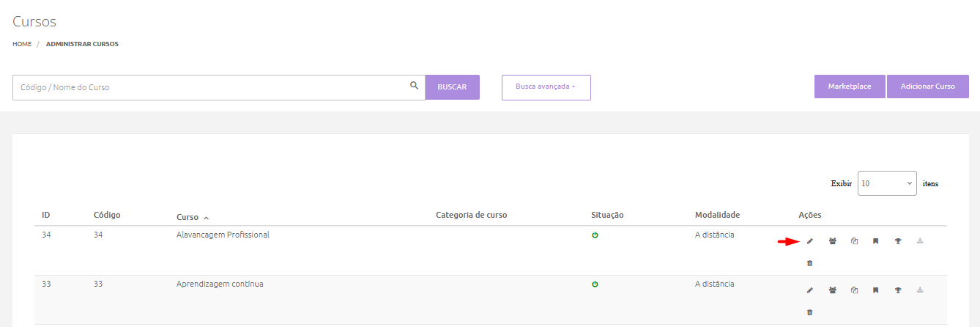Click the magnifier icon in the search field
980x327 pixels.
coord(414,87)
